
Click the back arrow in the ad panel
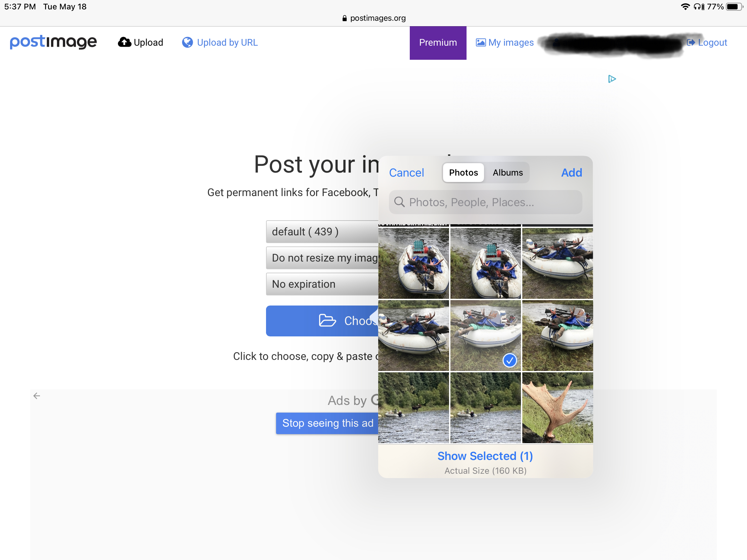click(37, 395)
